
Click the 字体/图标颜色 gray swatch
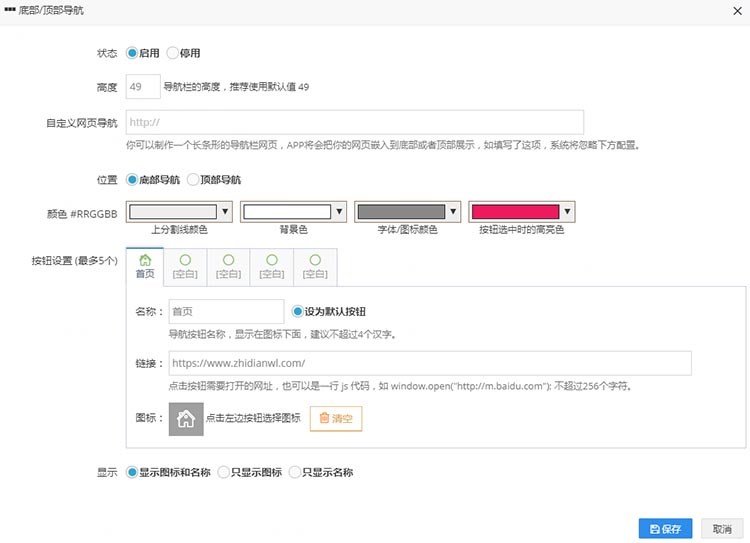tap(401, 211)
